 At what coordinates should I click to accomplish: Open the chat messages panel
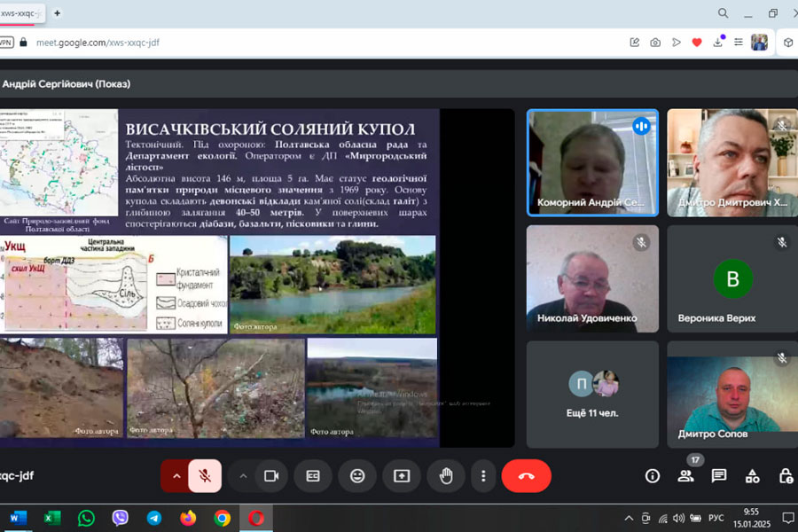click(x=719, y=476)
